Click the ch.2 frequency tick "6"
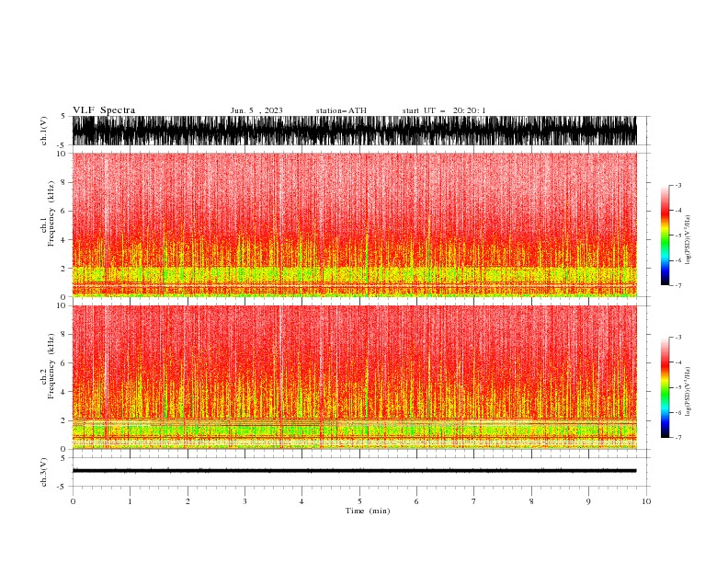The image size is (728, 563). [63, 363]
